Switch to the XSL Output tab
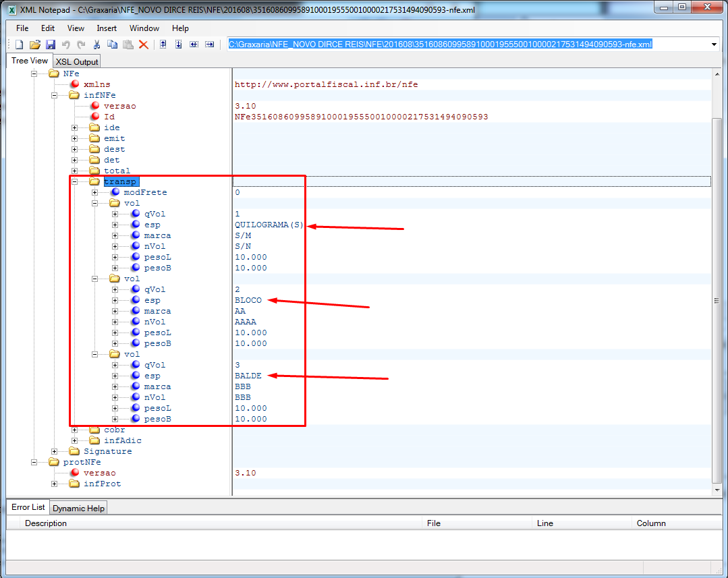The image size is (728, 578). click(x=77, y=62)
